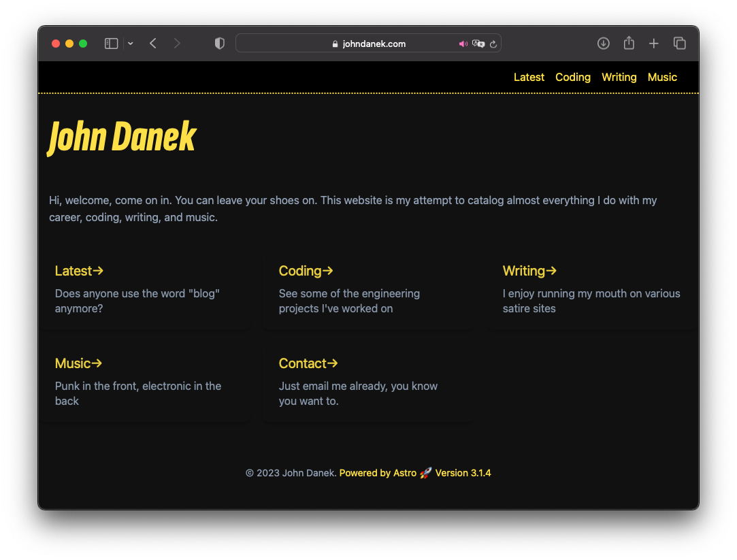Mute the tab audio speaker icon
737x560 pixels.
coord(463,43)
